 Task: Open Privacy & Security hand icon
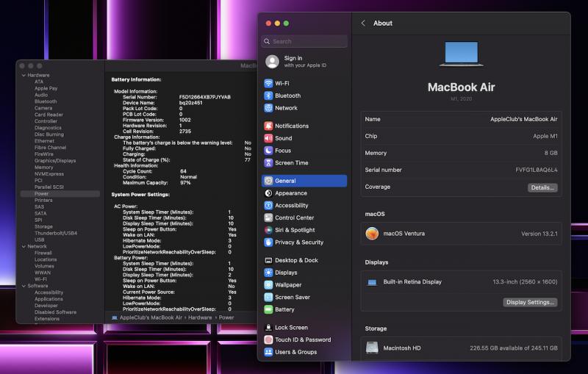click(268, 242)
